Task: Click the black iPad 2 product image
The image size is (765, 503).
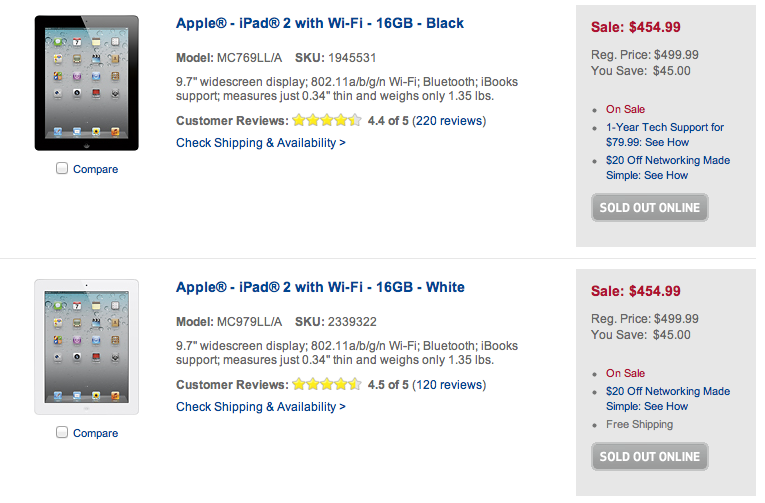Action: [x=86, y=83]
